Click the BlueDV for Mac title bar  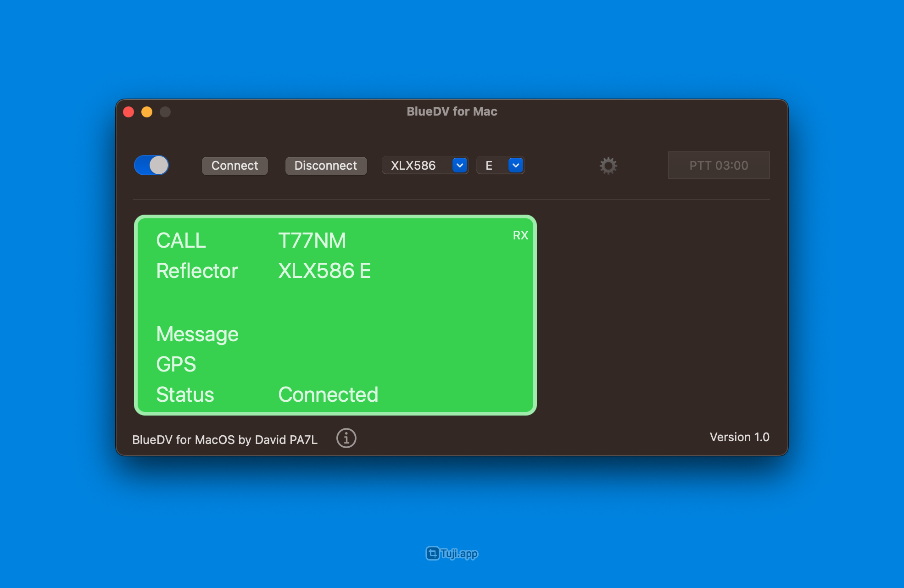click(452, 111)
